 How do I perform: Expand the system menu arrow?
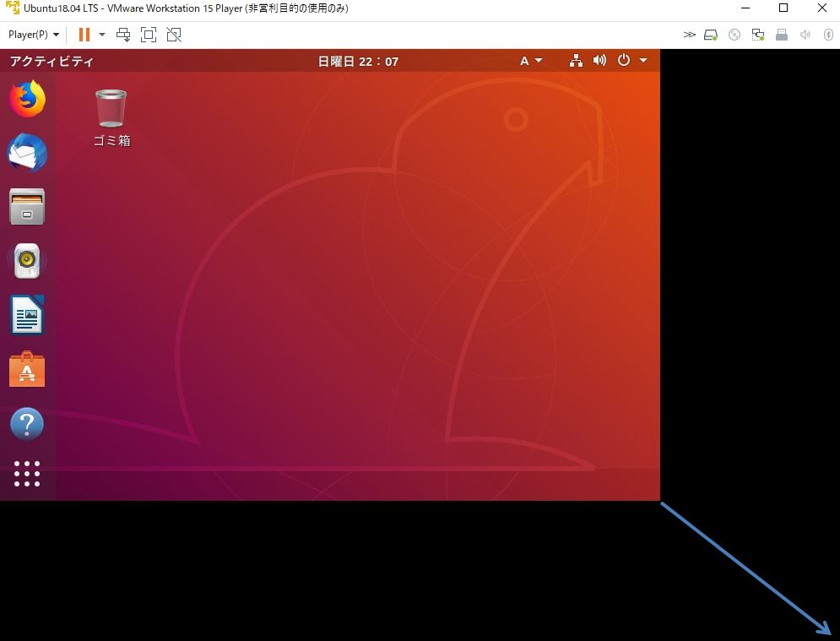(643, 61)
